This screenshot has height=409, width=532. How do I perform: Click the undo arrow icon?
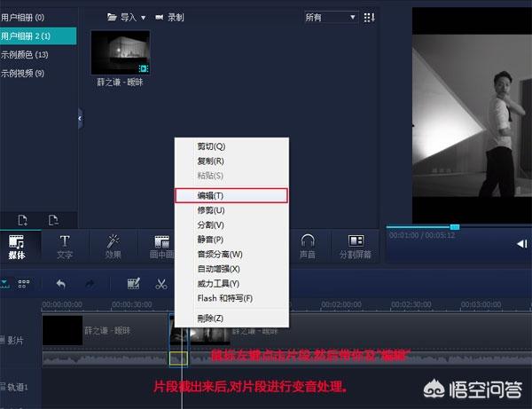point(60,284)
